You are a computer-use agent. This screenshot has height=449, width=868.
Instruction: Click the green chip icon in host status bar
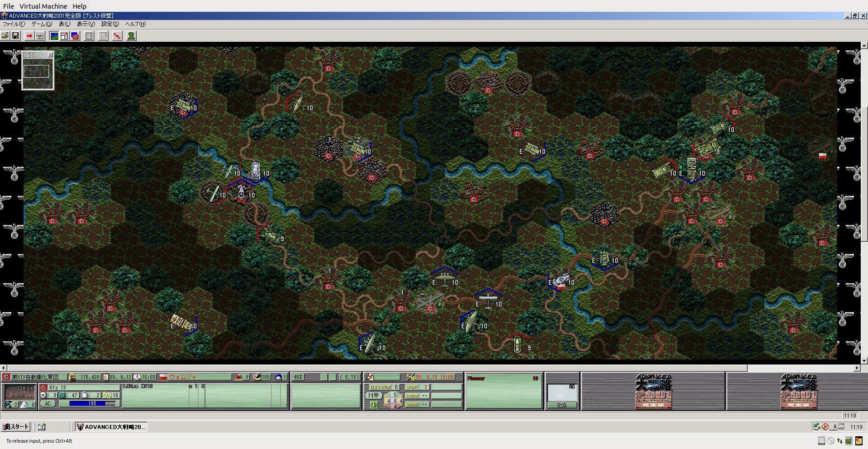849,441
